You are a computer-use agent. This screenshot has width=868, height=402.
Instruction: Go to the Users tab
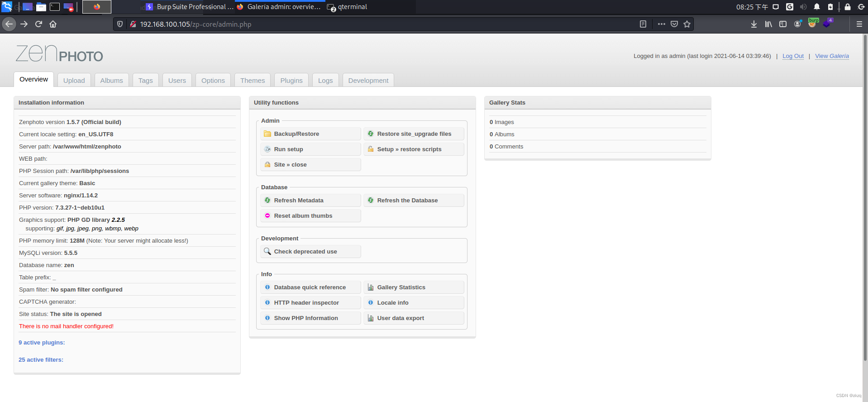(177, 80)
